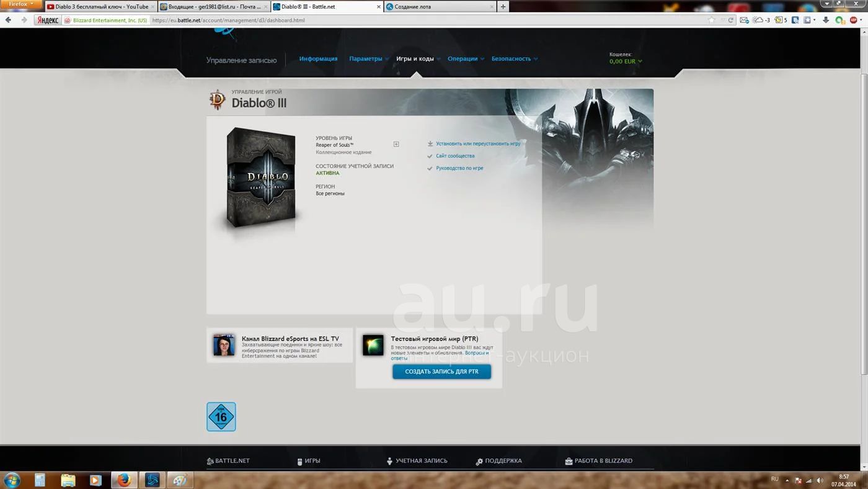Open the media player taskbar icon
The height and width of the screenshot is (489, 868).
pos(95,480)
